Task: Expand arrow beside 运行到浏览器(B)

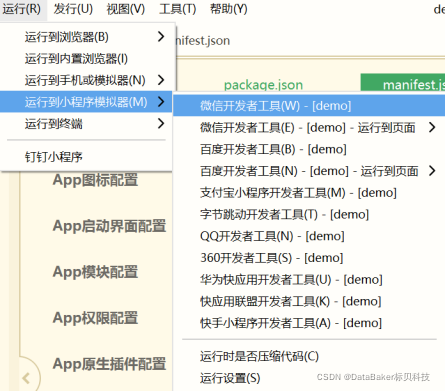Action: tap(161, 36)
